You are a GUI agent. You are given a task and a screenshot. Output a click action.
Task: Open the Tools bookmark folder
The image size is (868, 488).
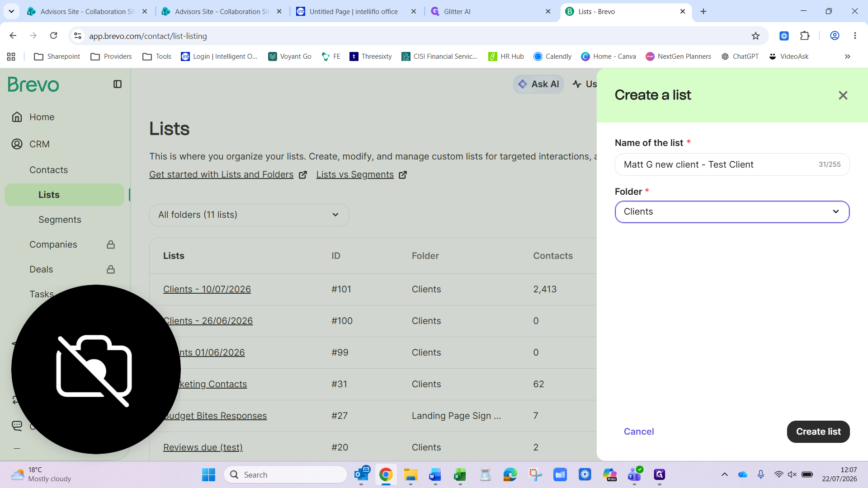[157, 56]
